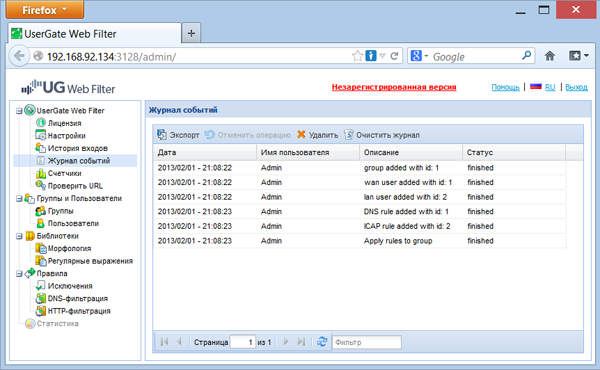This screenshot has height=370, width=600.
Task: Select Проверить URL in the tree
Action: 75,186
